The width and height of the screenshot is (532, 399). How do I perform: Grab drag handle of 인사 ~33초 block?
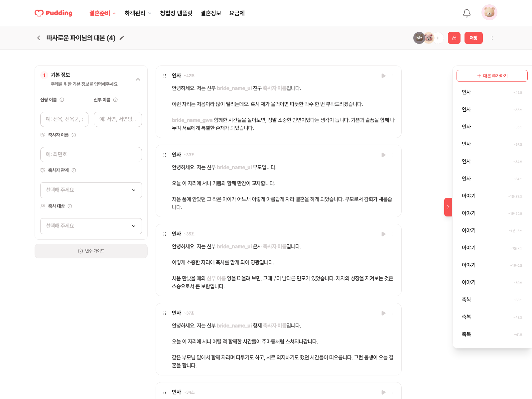[x=165, y=155]
